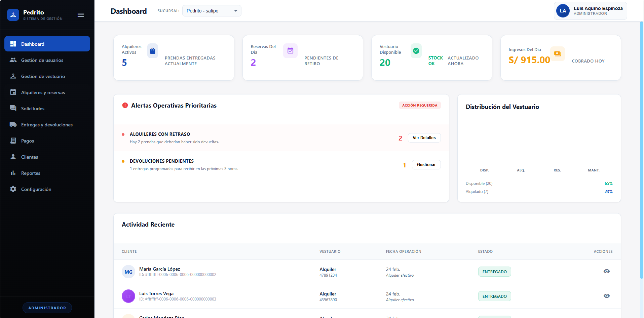Open Alquileres y reservas section
The image size is (644, 318).
(43, 92)
